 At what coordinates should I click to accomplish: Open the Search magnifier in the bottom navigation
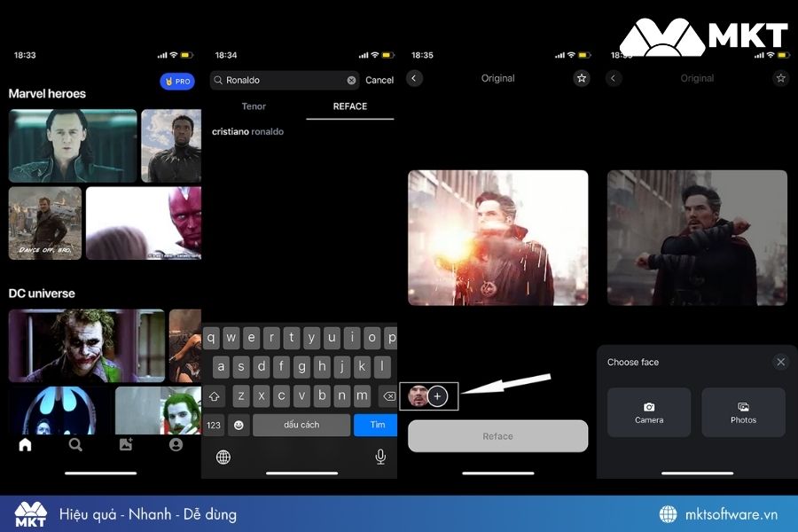(75, 445)
